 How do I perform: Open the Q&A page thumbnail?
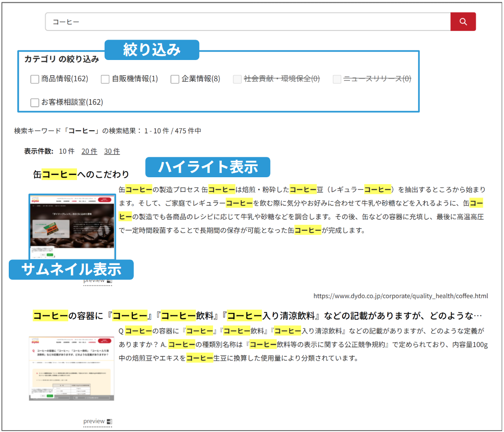[71, 368]
